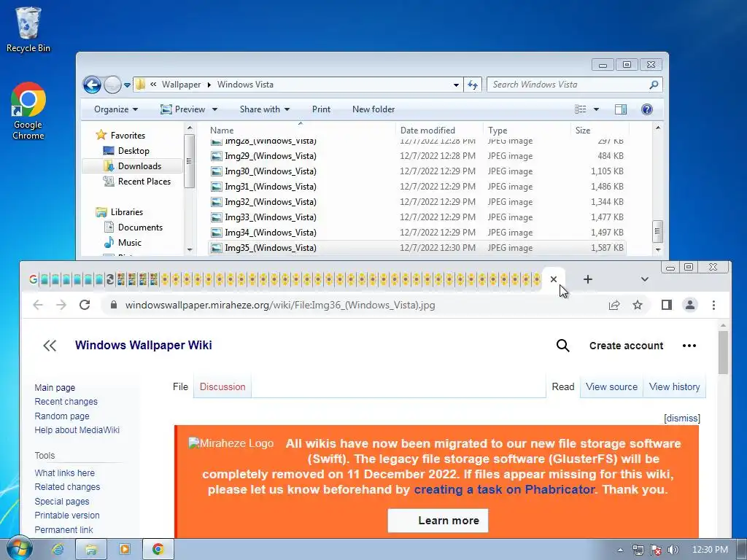The image size is (747, 560).
Task: Click the Preview toolbar button
Action: (x=183, y=109)
